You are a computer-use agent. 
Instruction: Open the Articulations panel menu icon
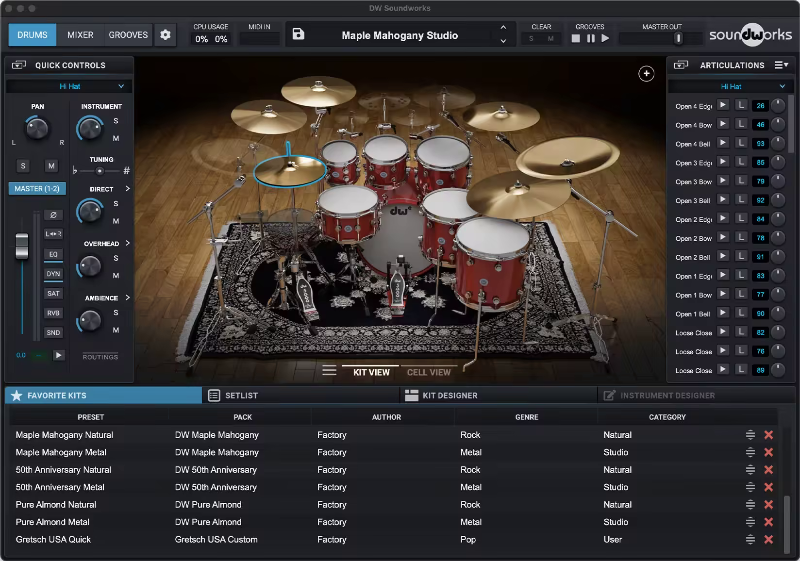pos(780,65)
